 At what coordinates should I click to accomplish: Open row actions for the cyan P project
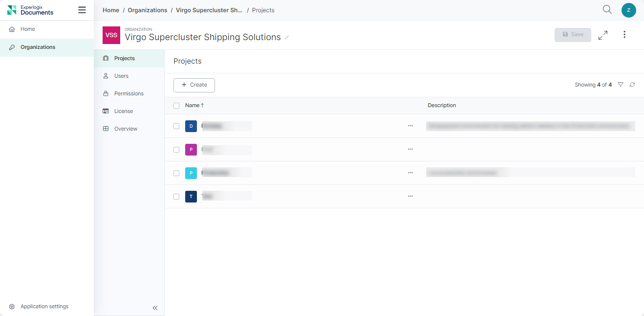pos(410,173)
